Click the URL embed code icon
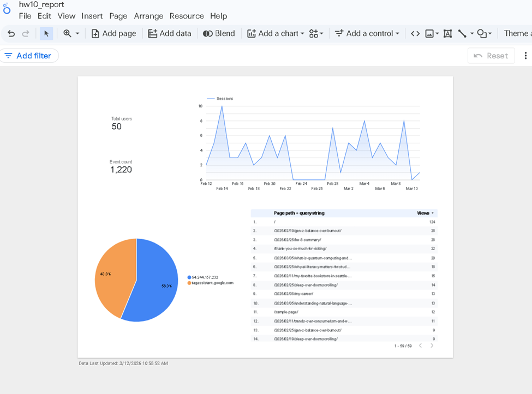 (x=415, y=34)
